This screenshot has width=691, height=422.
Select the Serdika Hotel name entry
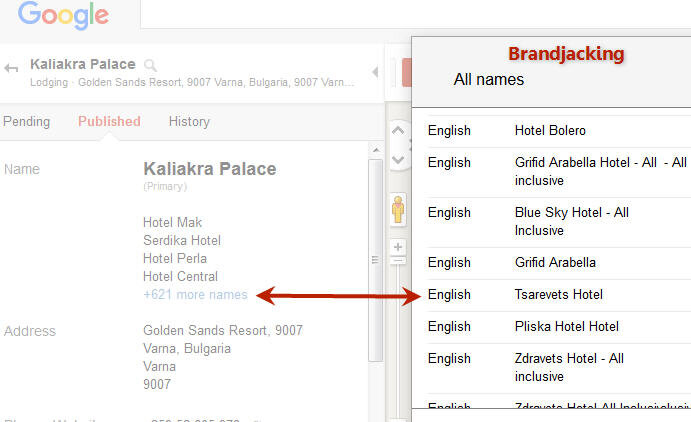(182, 240)
